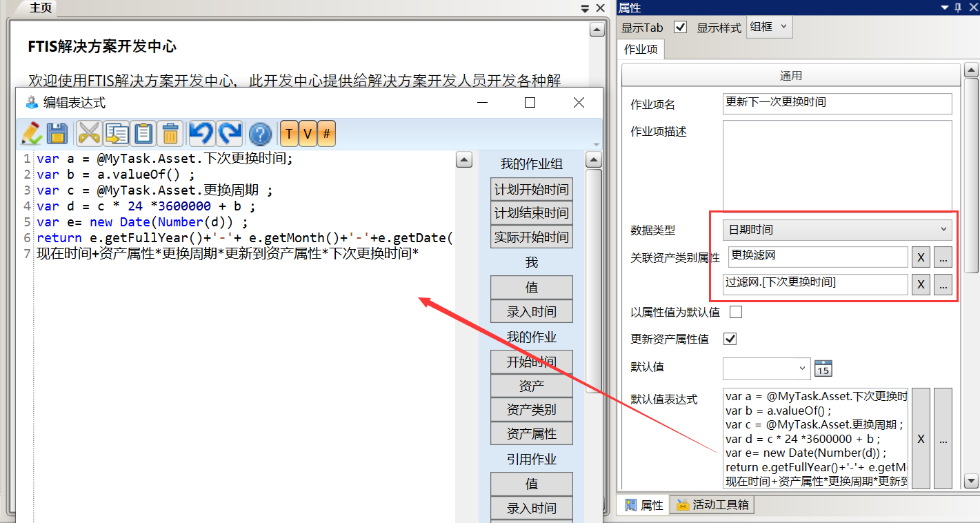Toggle the 显示Tab checkbox
Screen dimensions: 980x523
click(681, 27)
